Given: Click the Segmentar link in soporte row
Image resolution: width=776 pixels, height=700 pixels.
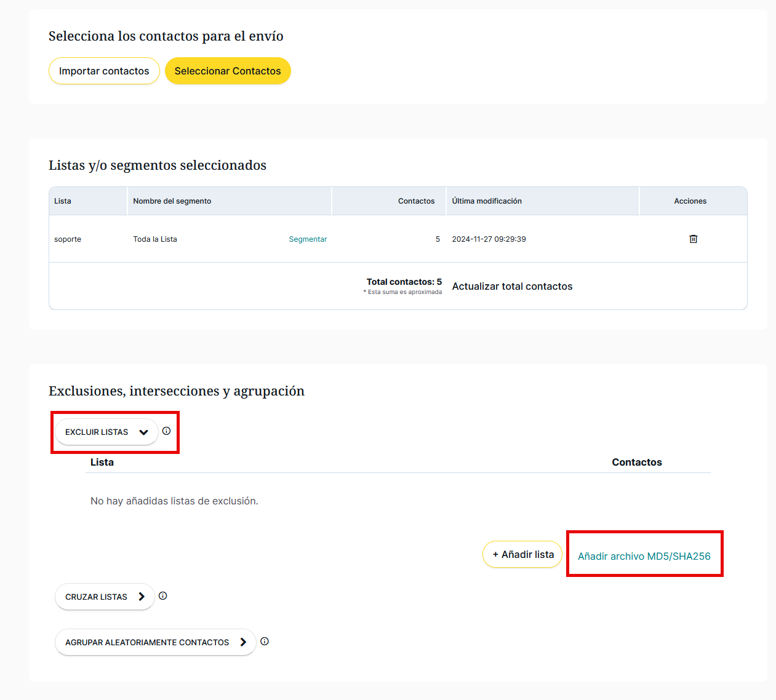Looking at the screenshot, I should 308,239.
